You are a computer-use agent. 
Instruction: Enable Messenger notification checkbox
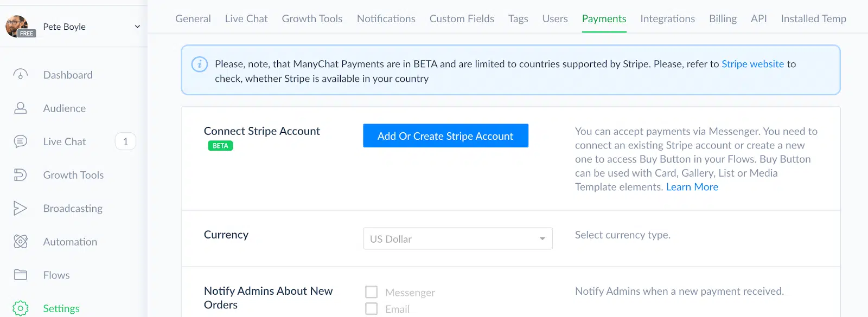[372, 292]
